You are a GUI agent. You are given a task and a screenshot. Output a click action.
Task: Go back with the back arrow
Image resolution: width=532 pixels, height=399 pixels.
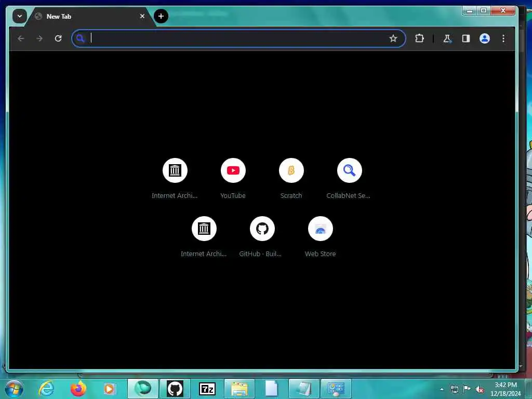(x=21, y=38)
